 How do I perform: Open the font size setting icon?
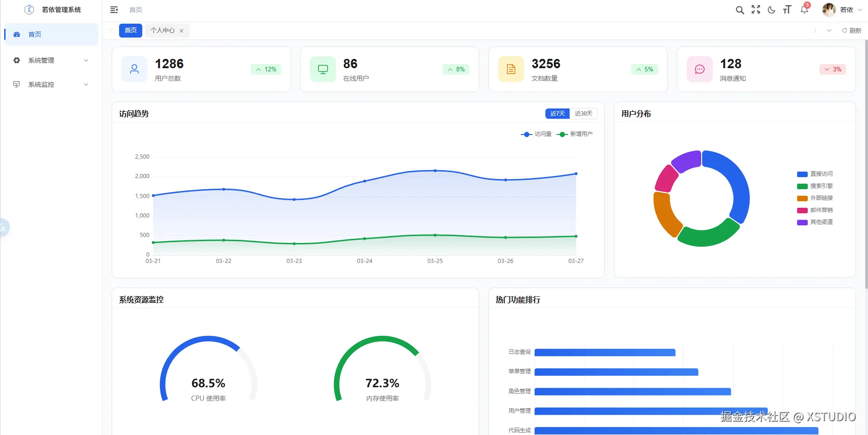pyautogui.click(x=787, y=10)
